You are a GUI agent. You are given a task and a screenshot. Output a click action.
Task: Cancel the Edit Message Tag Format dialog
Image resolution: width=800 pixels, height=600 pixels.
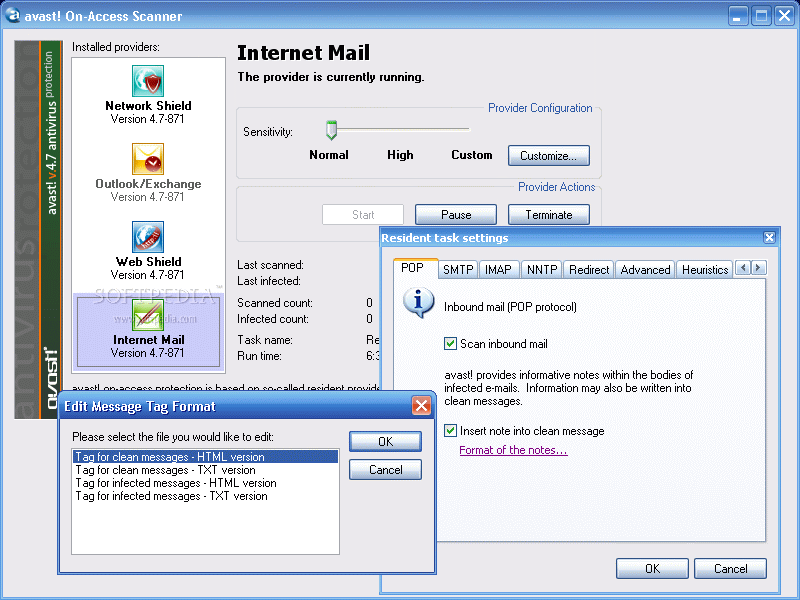(x=385, y=470)
